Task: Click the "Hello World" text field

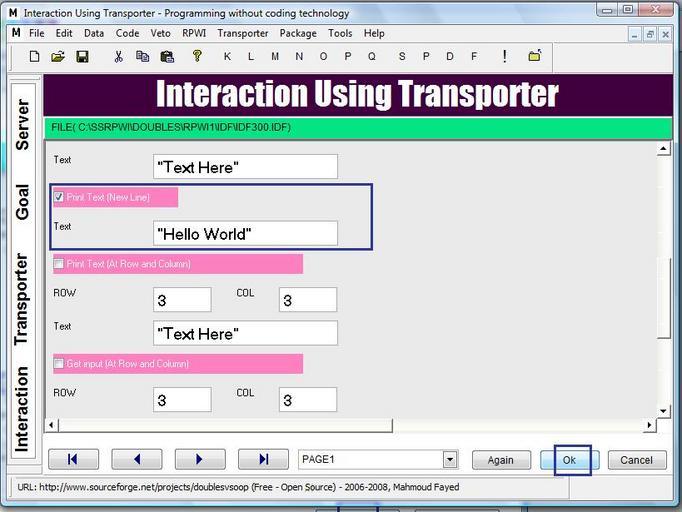Action: click(x=245, y=234)
